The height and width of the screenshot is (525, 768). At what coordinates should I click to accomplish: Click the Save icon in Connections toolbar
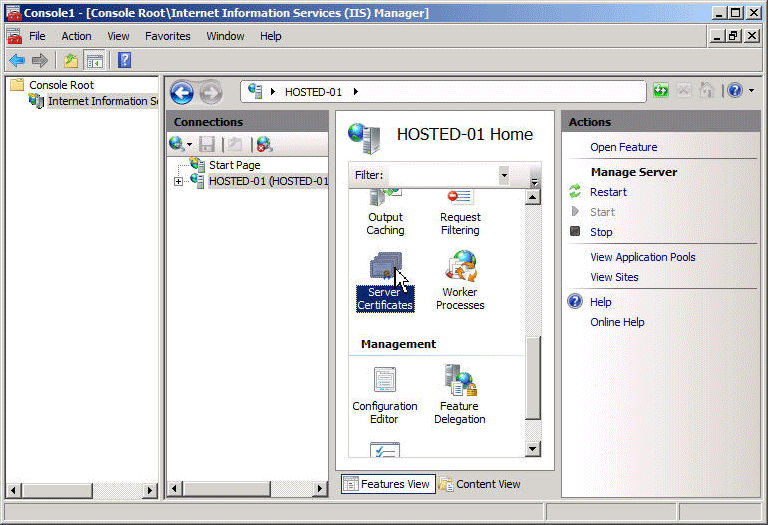207,144
